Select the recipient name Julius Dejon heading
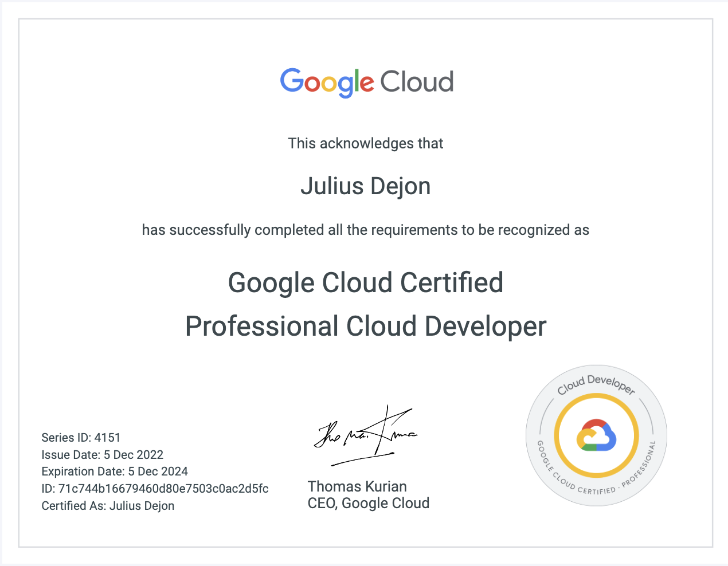 click(x=366, y=187)
